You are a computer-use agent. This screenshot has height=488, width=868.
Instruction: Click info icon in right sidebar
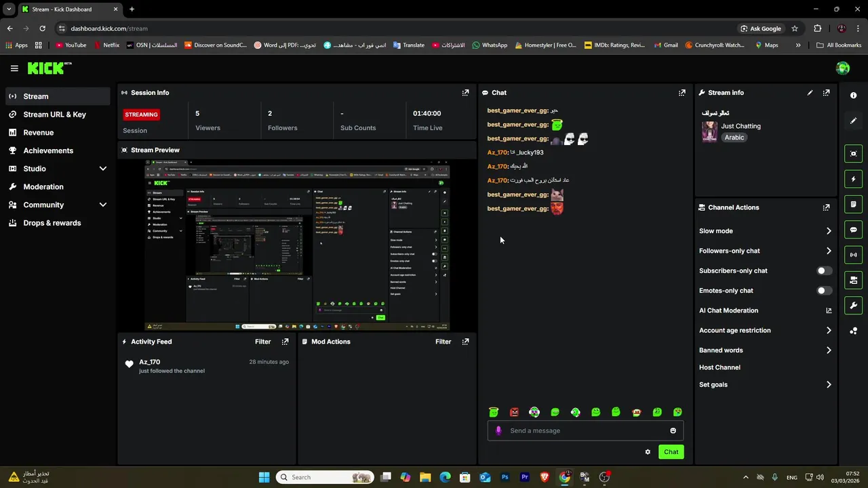853,96
